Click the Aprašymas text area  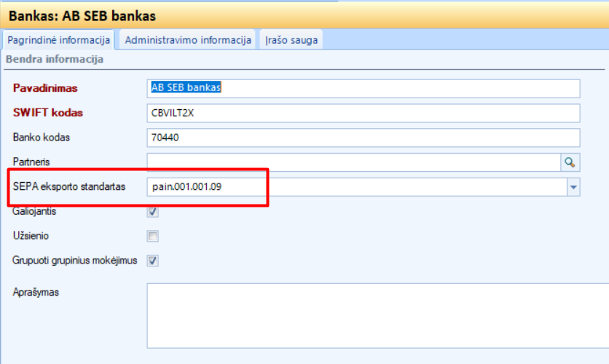[378, 315]
